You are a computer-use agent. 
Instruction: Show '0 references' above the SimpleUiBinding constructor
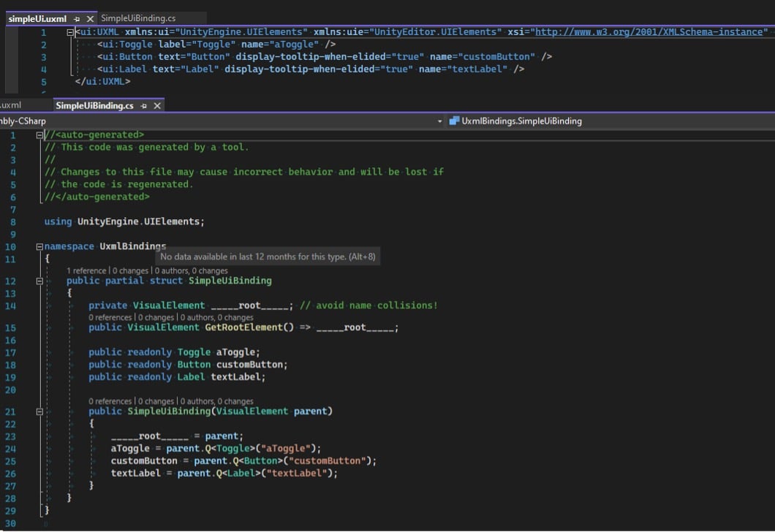pyautogui.click(x=110, y=402)
